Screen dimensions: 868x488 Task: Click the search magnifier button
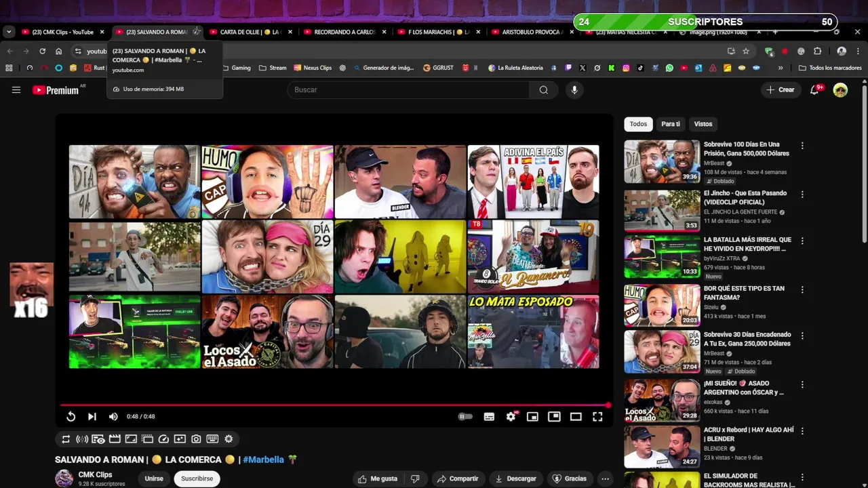[x=544, y=89]
